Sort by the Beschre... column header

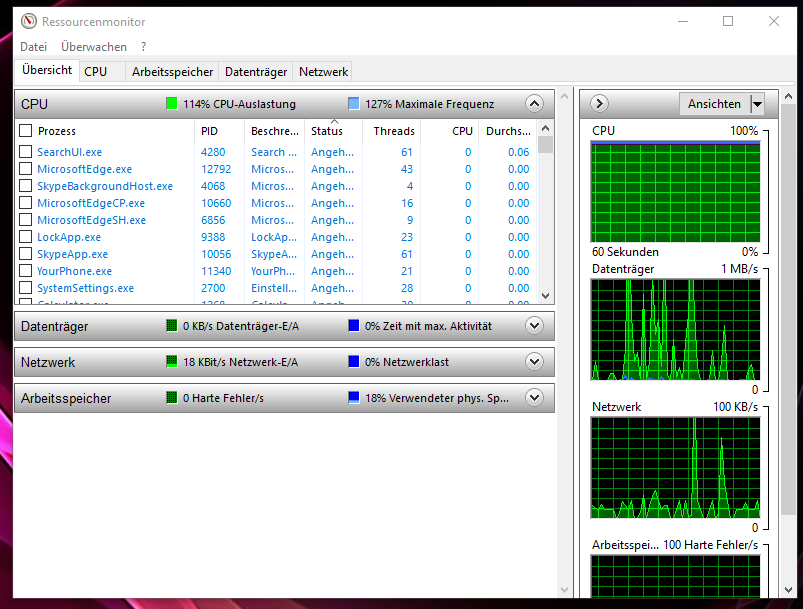tap(275, 131)
